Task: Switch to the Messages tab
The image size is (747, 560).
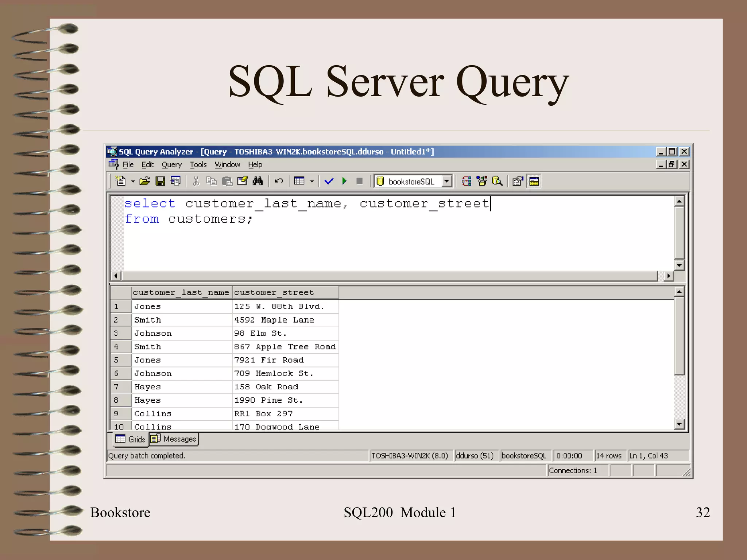Action: click(x=174, y=439)
